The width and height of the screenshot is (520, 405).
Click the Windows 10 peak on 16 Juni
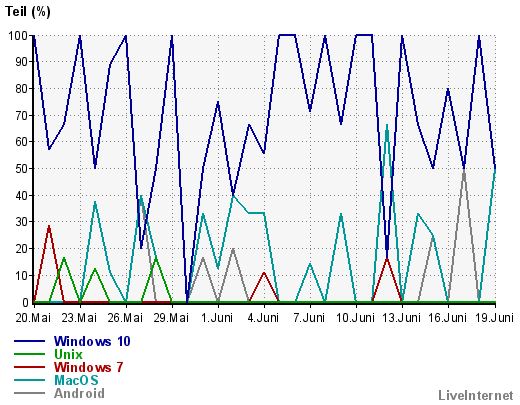point(448,89)
